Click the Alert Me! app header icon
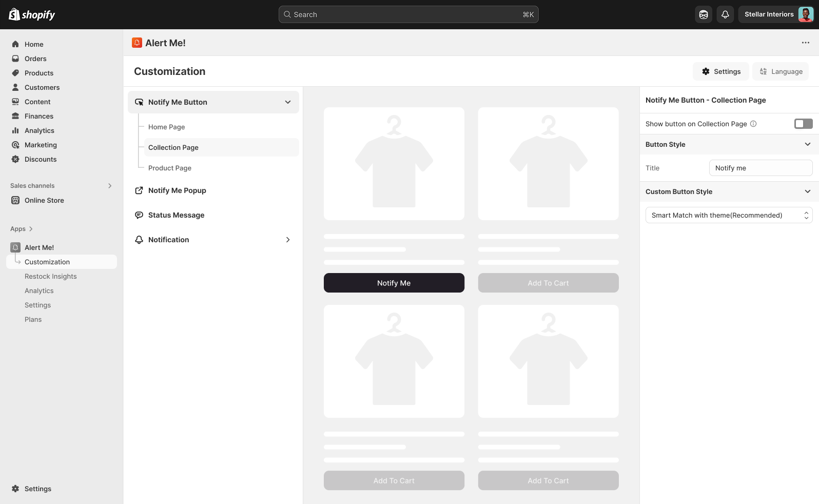 (137, 43)
